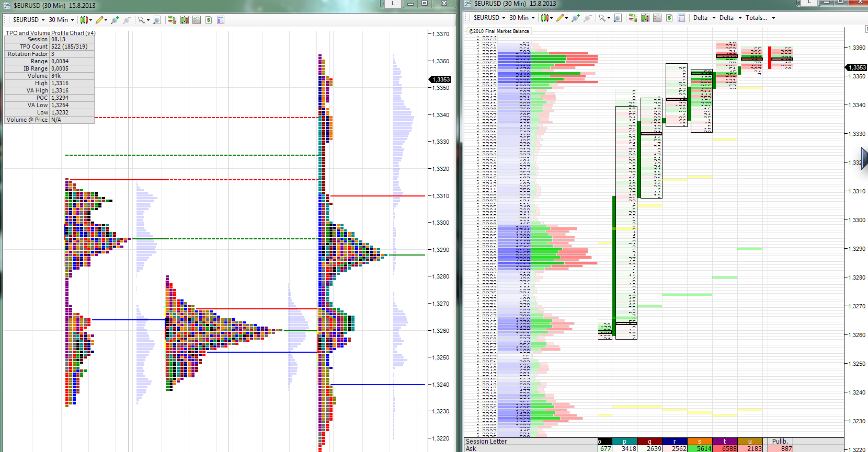Image resolution: width=868 pixels, height=452 pixels.
Task: Open Data Series icon in right chart toolbar
Action: [645, 18]
